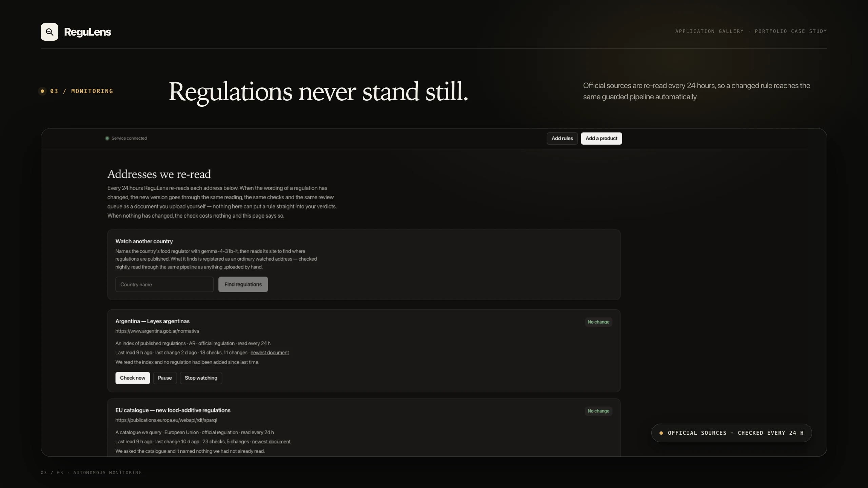Click the Application Gallery · Portfolio Case Study label

pyautogui.click(x=751, y=31)
